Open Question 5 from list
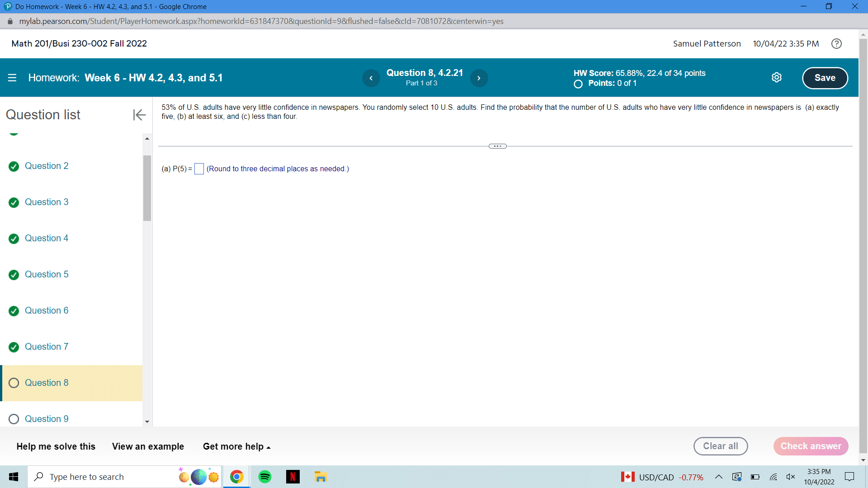The image size is (868, 488). pos(47,274)
